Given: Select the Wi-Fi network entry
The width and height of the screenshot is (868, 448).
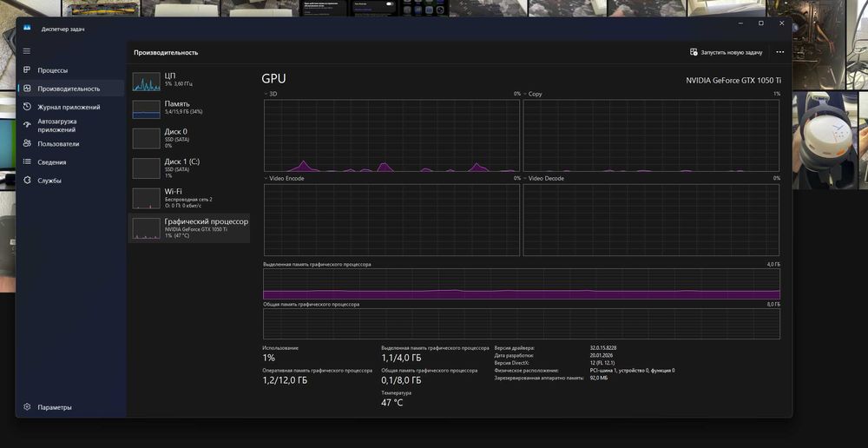Looking at the screenshot, I should pyautogui.click(x=188, y=198).
